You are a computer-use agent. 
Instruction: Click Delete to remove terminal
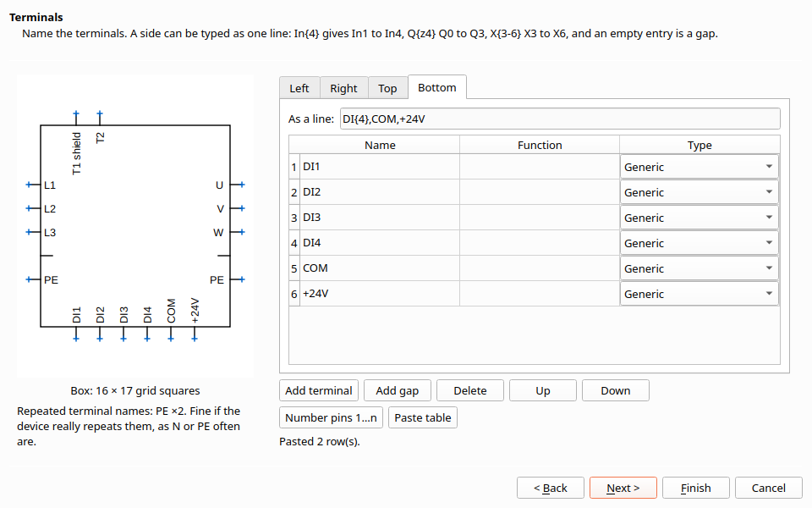point(470,390)
